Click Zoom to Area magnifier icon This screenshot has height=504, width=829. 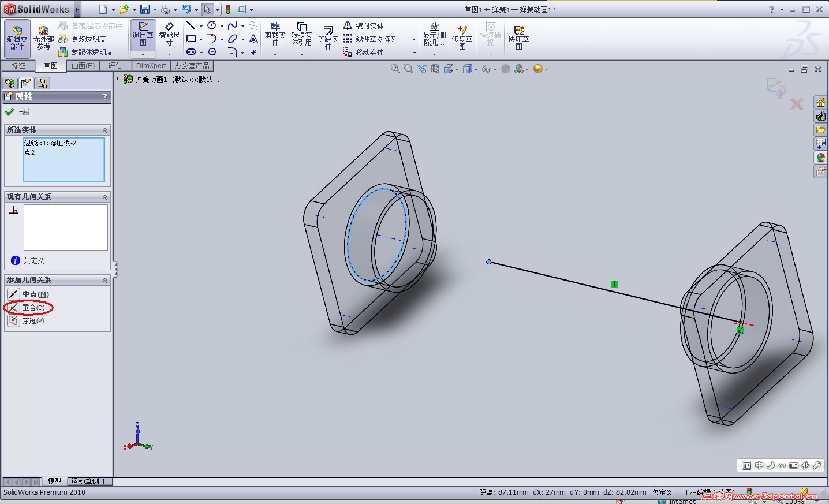pyautogui.click(x=408, y=69)
